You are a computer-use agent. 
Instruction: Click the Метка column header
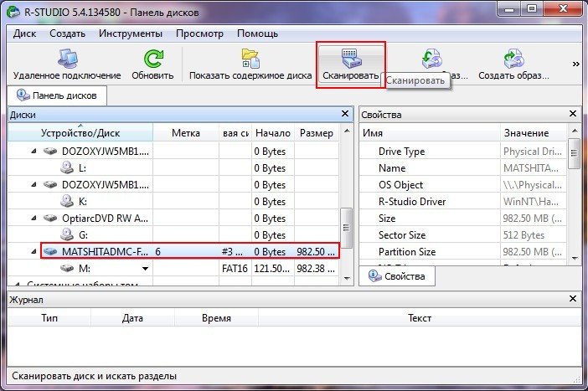tap(186, 133)
